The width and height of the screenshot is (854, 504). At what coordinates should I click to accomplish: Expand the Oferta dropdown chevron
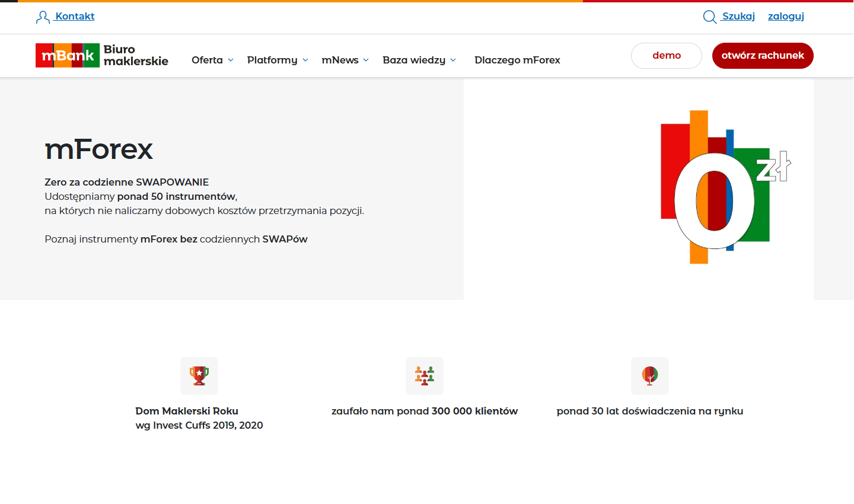pyautogui.click(x=231, y=60)
